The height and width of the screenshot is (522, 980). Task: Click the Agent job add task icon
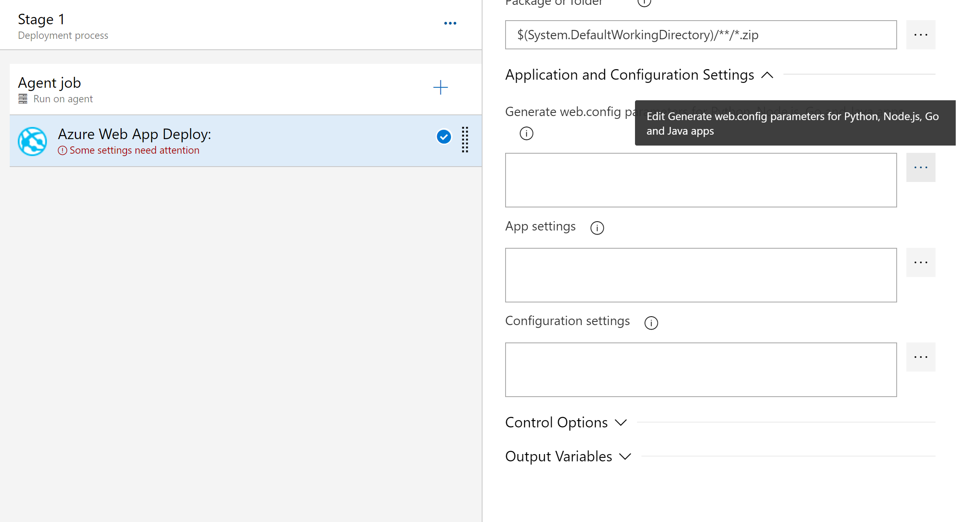pyautogui.click(x=441, y=87)
